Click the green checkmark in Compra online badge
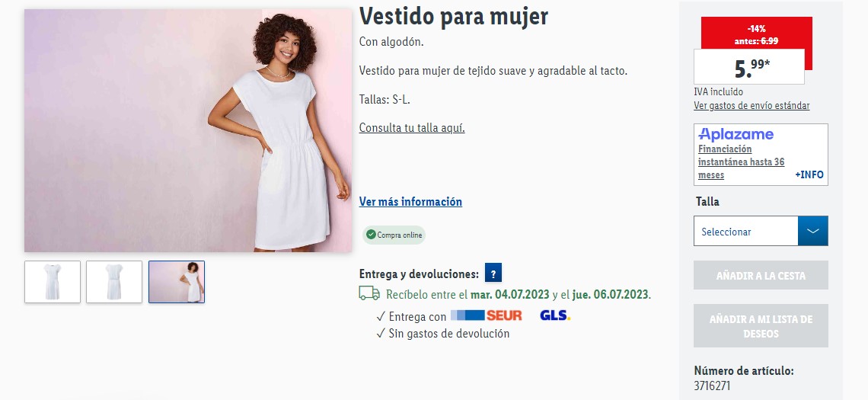868x400 pixels. pos(371,235)
